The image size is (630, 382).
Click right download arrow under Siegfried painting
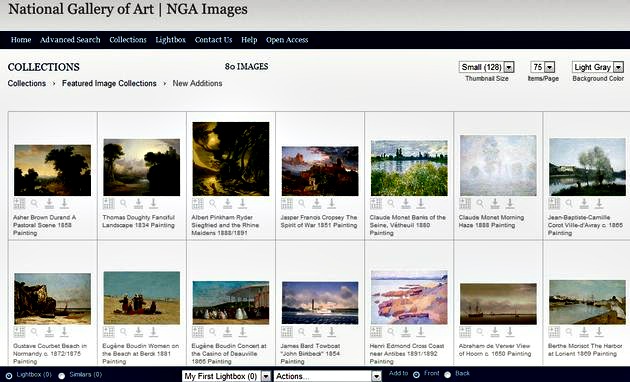click(x=243, y=204)
